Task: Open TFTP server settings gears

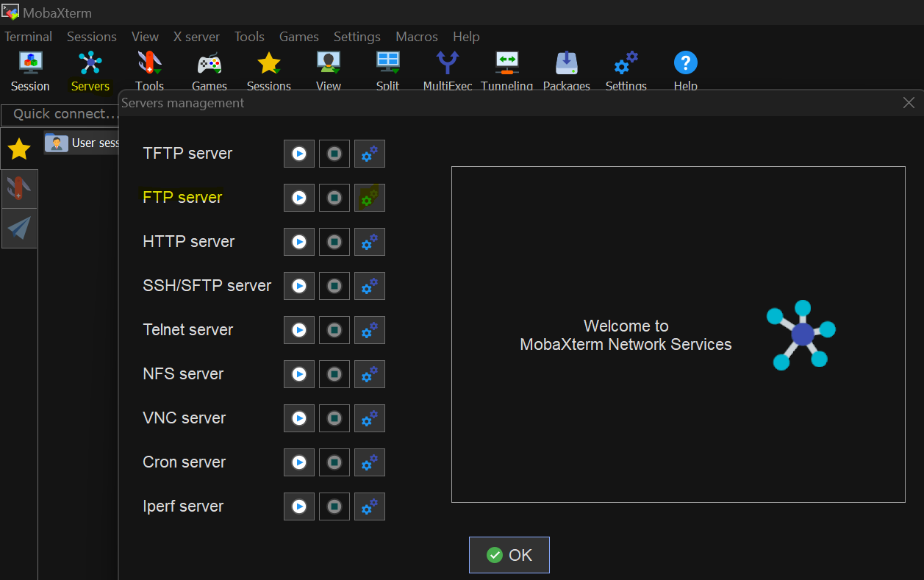Action: click(370, 154)
